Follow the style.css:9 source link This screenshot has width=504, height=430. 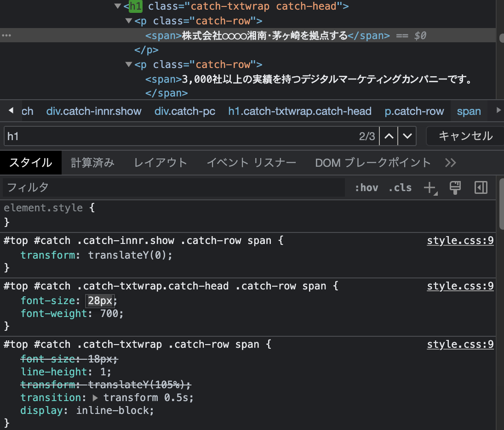(460, 240)
